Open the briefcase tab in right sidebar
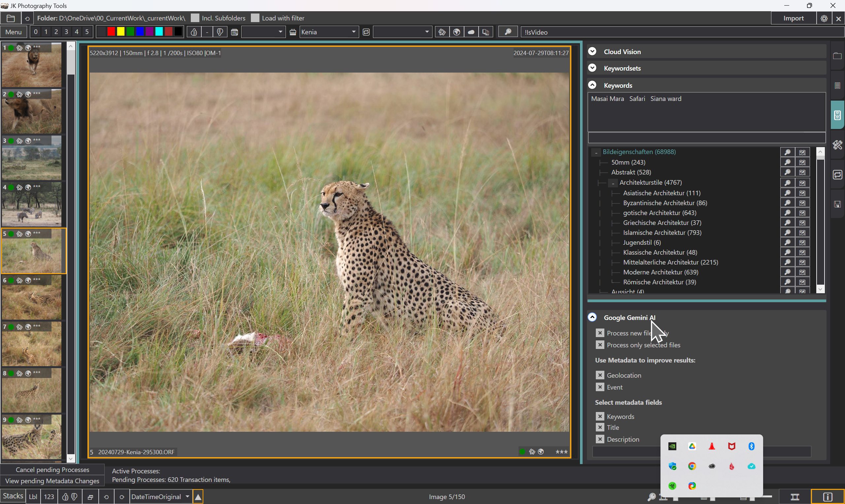The image size is (845, 504). coord(837,56)
